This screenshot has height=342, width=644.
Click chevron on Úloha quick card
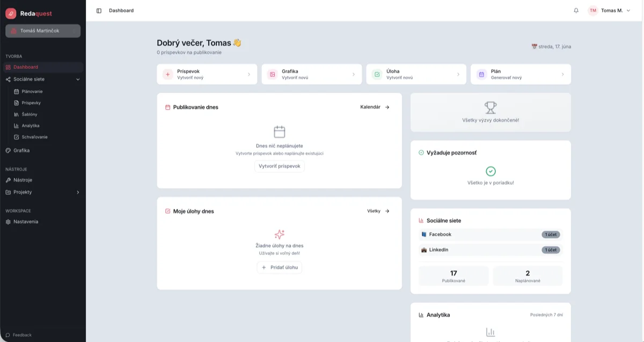click(458, 75)
